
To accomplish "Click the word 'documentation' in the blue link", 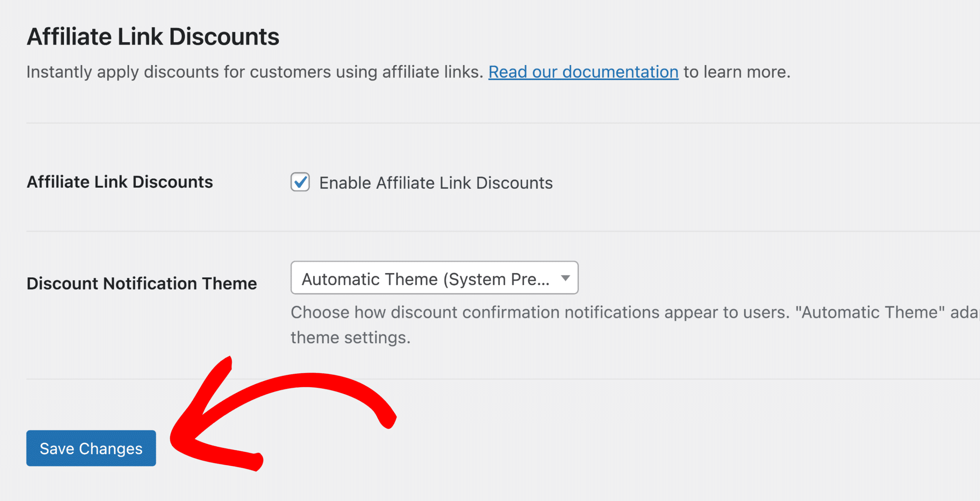I will click(621, 72).
